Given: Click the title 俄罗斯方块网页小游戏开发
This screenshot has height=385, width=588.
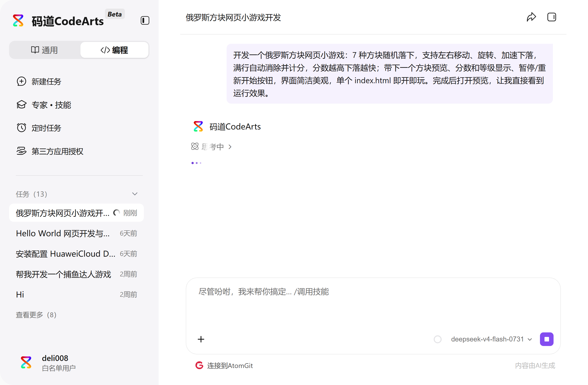Looking at the screenshot, I should [x=233, y=17].
